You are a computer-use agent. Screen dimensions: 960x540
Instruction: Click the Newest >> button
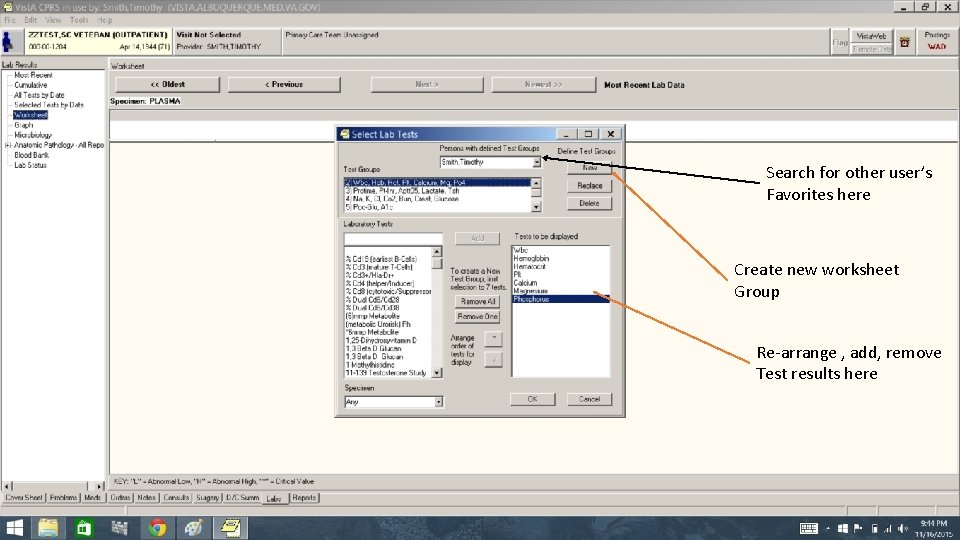543,84
